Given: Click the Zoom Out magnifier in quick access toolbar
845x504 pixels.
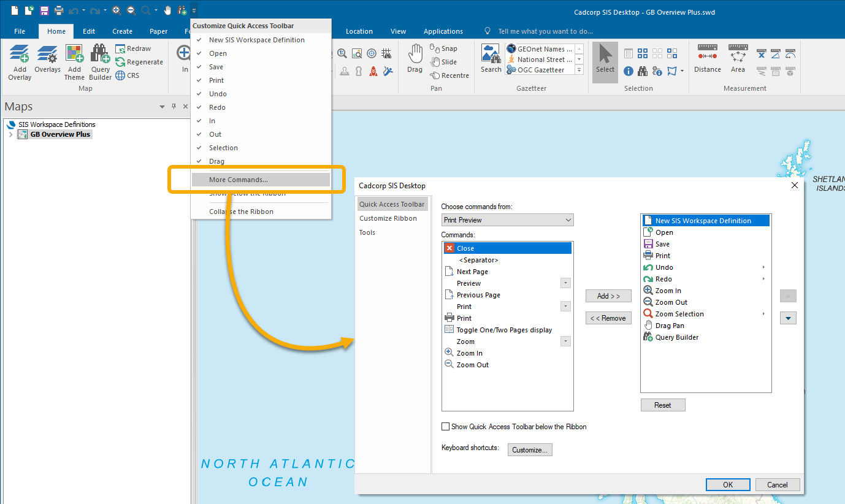Looking at the screenshot, I should tap(131, 10).
